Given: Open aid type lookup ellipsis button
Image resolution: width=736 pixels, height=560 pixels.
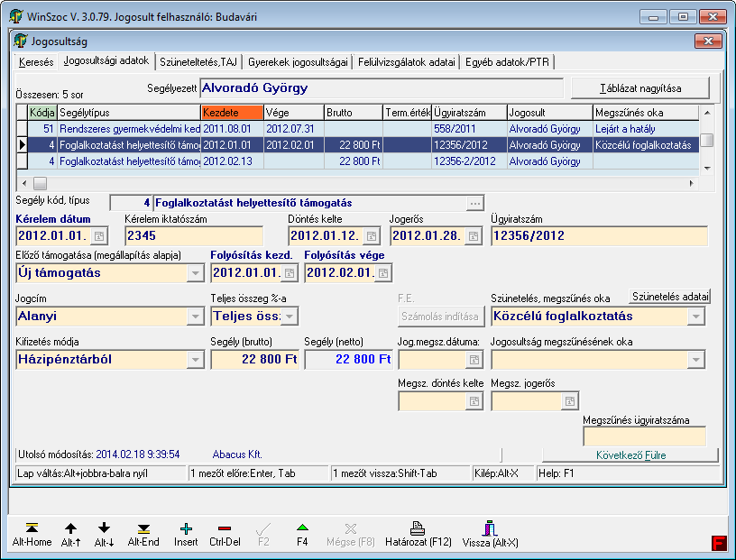Looking at the screenshot, I should pos(475,203).
